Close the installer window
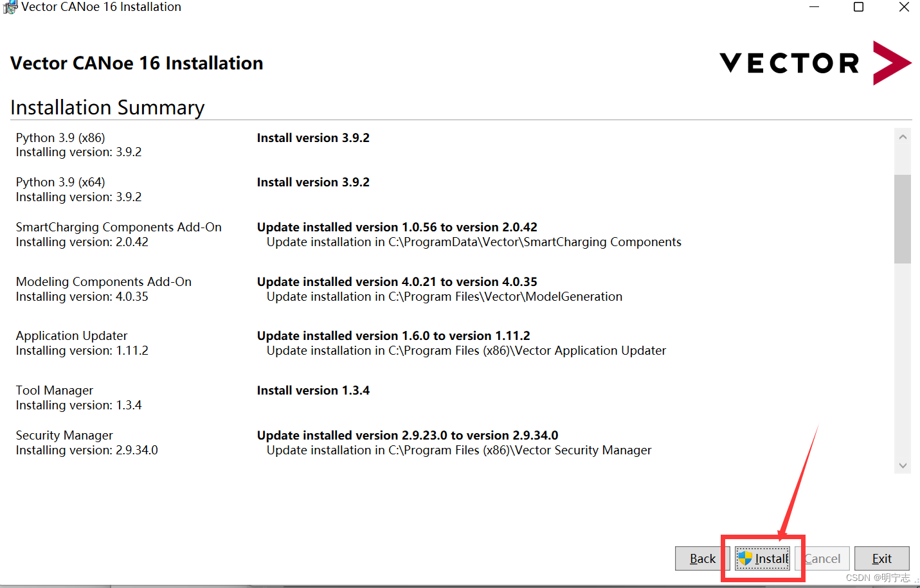This screenshot has height=588, width=920. [x=903, y=7]
